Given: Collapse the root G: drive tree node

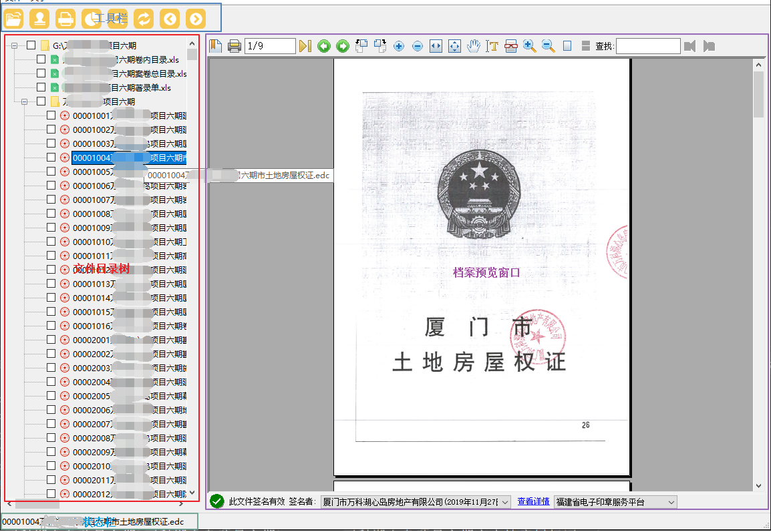Looking at the screenshot, I should tap(14, 45).
